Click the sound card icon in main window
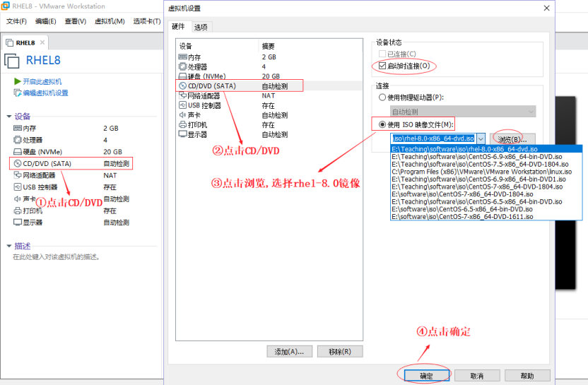Viewport: 588px width, 385px height. tap(17, 199)
